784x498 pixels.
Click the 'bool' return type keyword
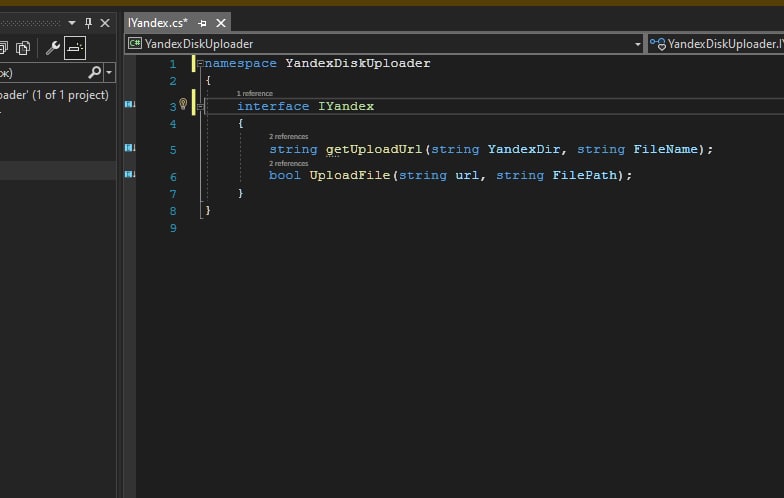pos(285,175)
